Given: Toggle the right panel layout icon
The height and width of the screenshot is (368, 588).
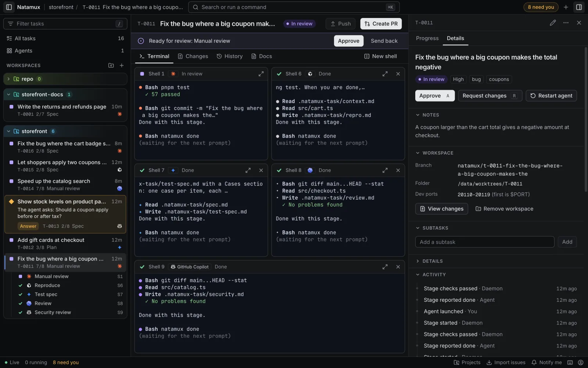Looking at the screenshot, I should pos(579,7).
